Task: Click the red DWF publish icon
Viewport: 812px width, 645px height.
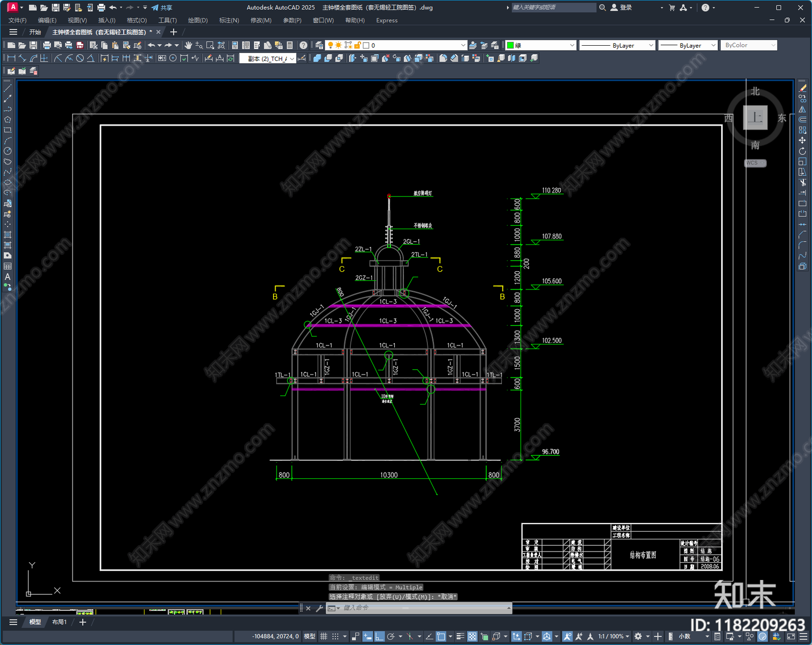Action: pos(80,45)
